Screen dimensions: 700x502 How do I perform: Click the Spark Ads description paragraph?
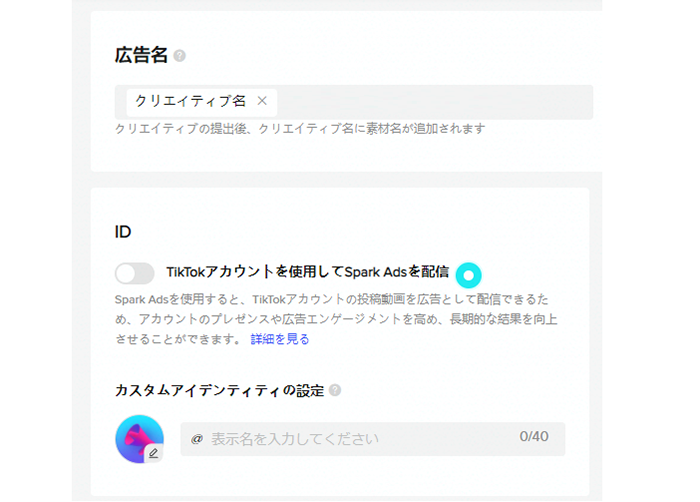336,319
